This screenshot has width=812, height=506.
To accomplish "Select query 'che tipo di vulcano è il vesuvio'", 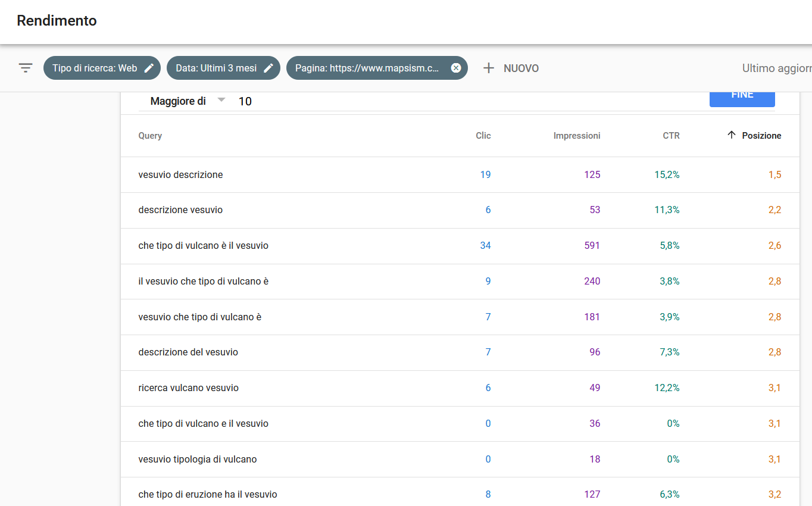I will 203,245.
